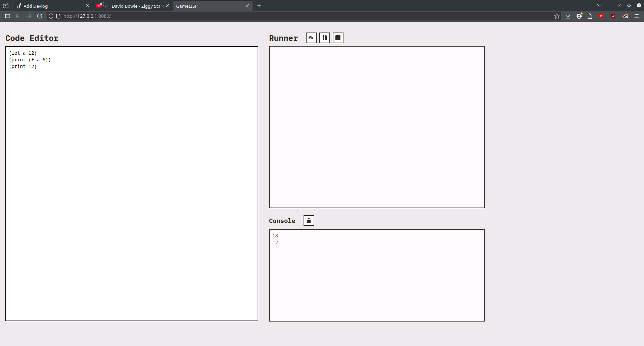The height and width of the screenshot is (346, 644).
Task: Pause the Runner
Action: pos(324,38)
